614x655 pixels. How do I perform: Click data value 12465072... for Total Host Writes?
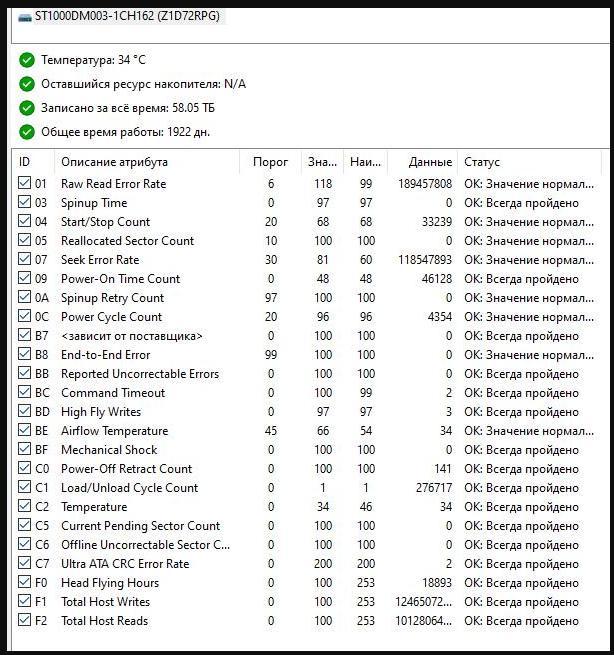424,602
